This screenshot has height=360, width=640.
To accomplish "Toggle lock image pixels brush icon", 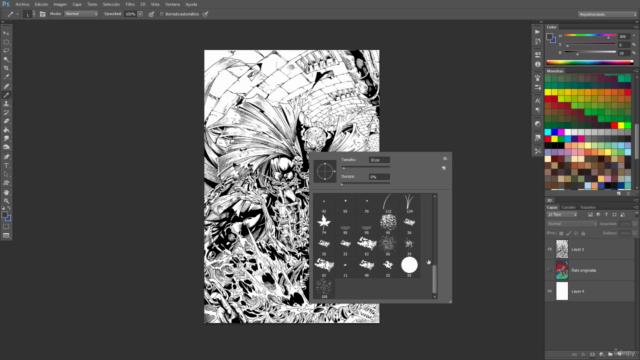I will click(569, 233).
